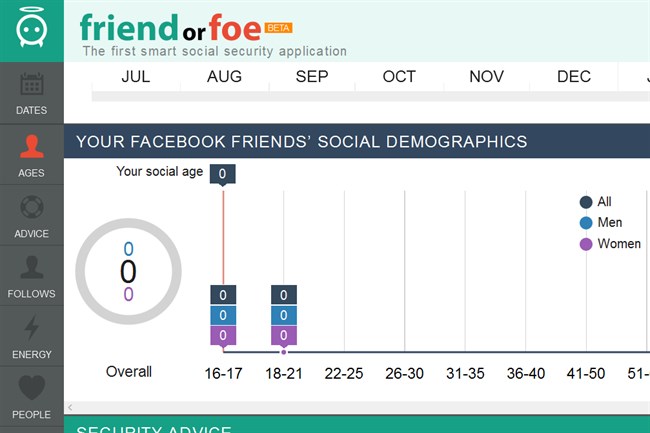Click the friend or foe title link
This screenshot has height=433, width=650.
(x=171, y=25)
